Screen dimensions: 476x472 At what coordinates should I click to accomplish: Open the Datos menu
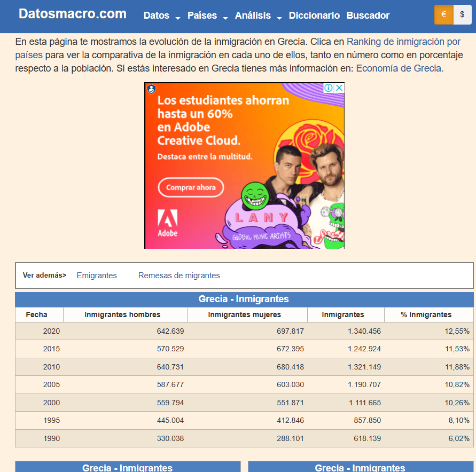tap(157, 15)
